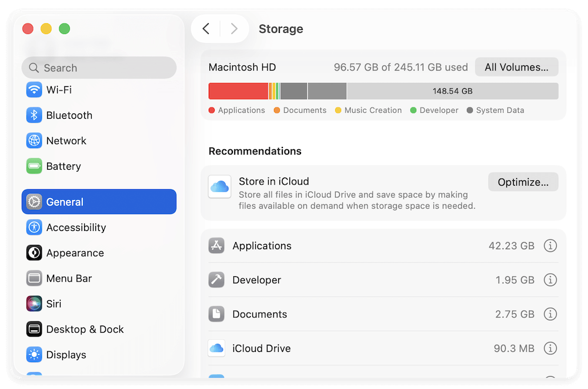
Task: Open Bluetooth settings via its sidebar icon
Action: tap(34, 115)
